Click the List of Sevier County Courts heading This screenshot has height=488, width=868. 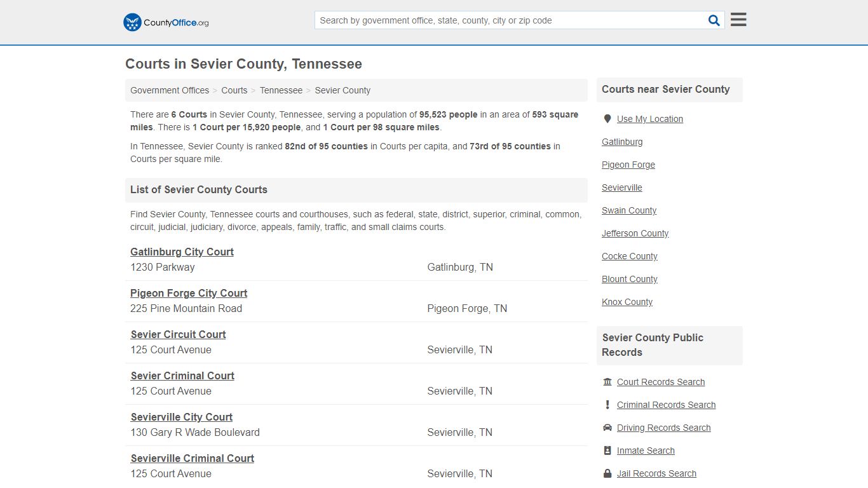pyautogui.click(x=199, y=189)
